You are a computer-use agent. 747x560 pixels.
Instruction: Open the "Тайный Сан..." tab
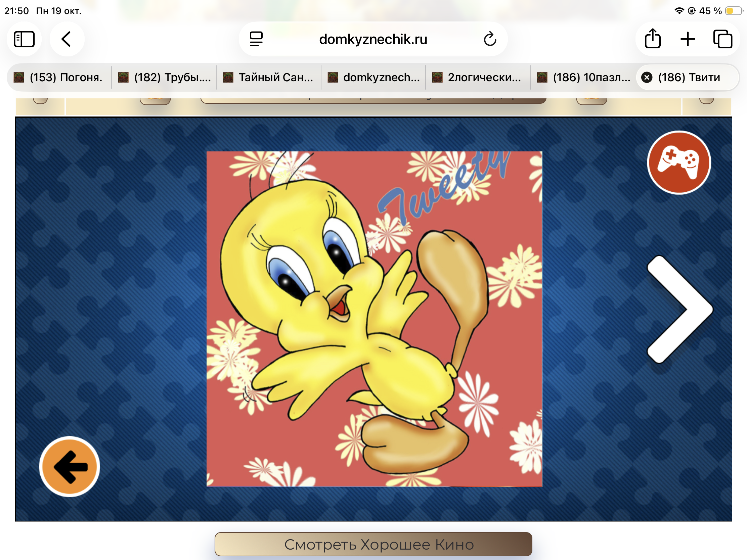click(x=269, y=77)
